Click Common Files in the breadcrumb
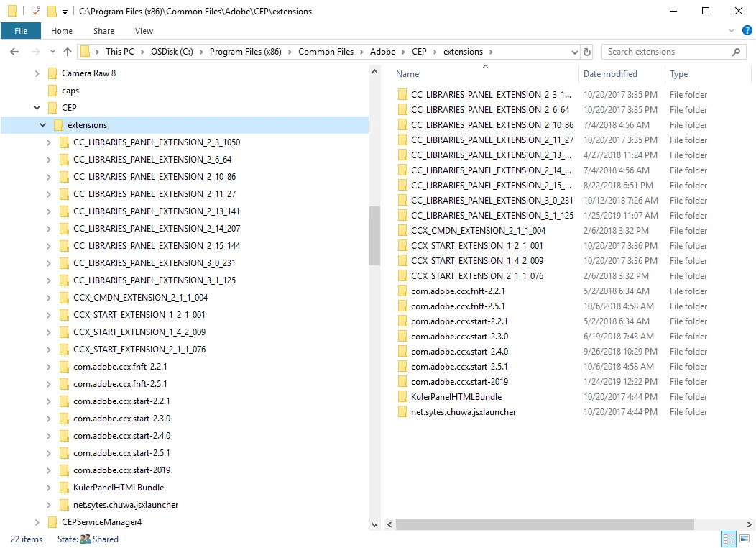Screen dimensions: 756x548 point(326,52)
